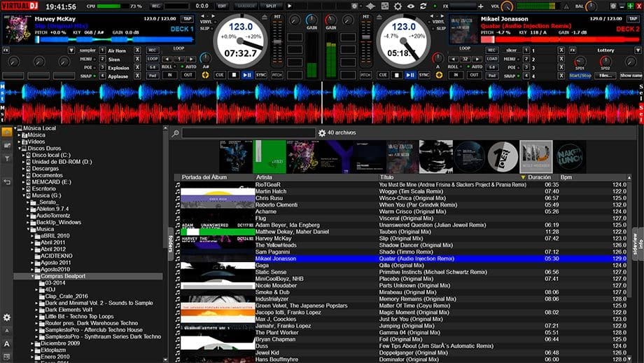Decrease Deck 1 loop length with left arrow

pyautogui.click(x=167, y=59)
